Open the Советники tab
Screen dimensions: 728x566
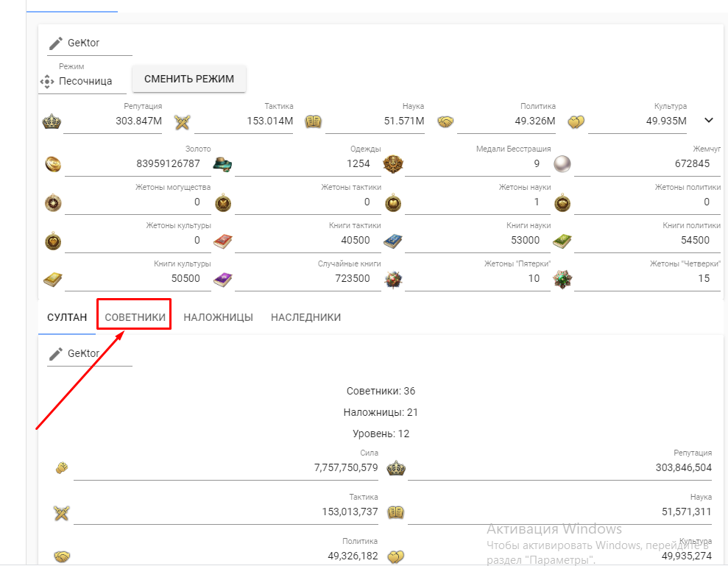(x=135, y=317)
